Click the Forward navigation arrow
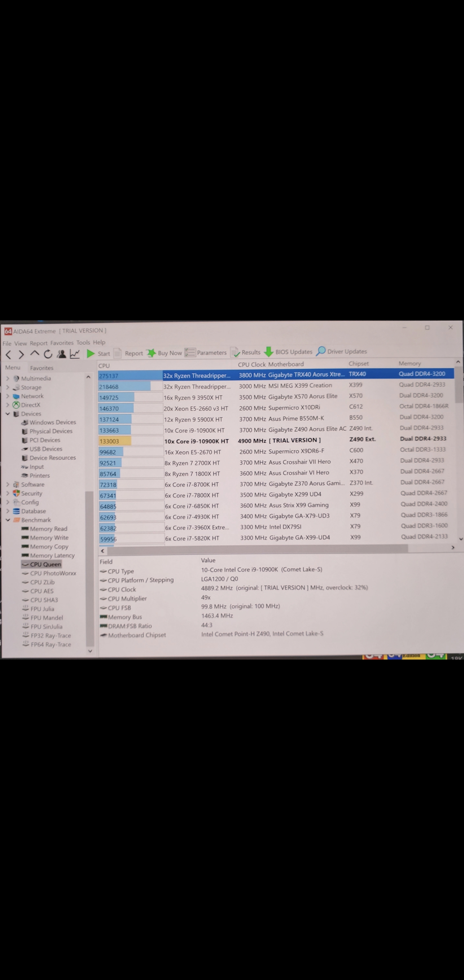Image resolution: width=464 pixels, height=980 pixels. pos(21,355)
